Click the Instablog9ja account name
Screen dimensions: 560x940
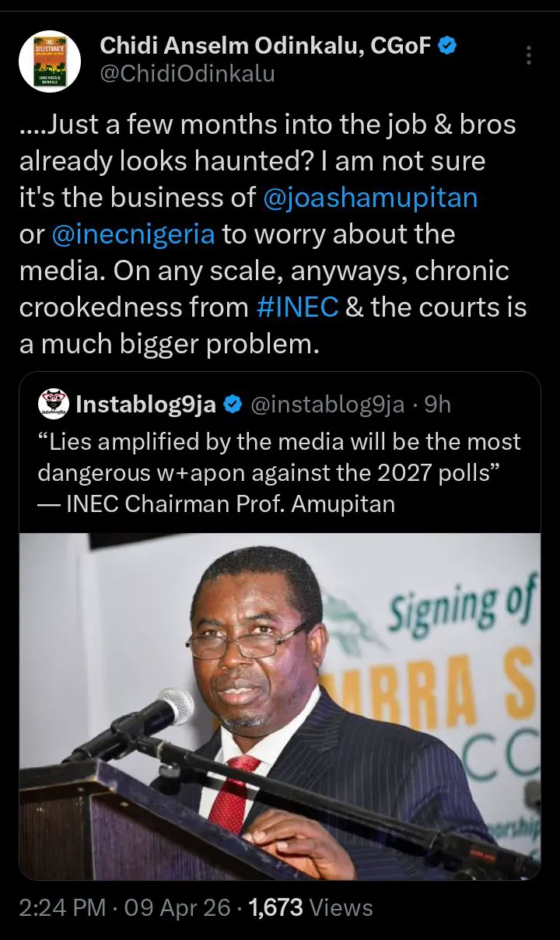point(145,405)
